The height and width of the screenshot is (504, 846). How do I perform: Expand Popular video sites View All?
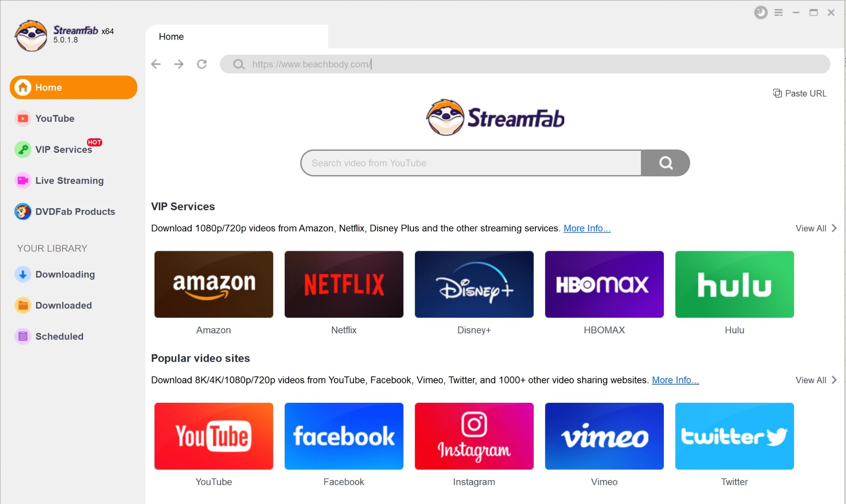(815, 379)
